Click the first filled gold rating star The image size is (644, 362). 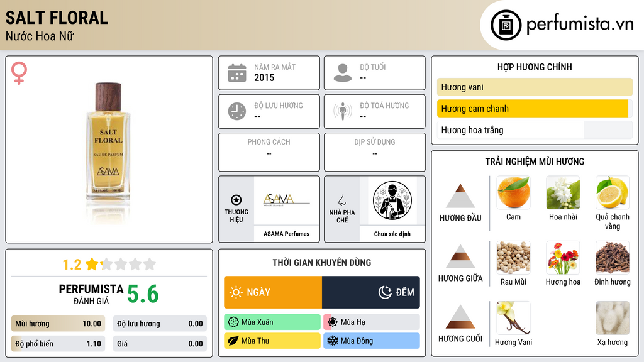pyautogui.click(x=92, y=264)
